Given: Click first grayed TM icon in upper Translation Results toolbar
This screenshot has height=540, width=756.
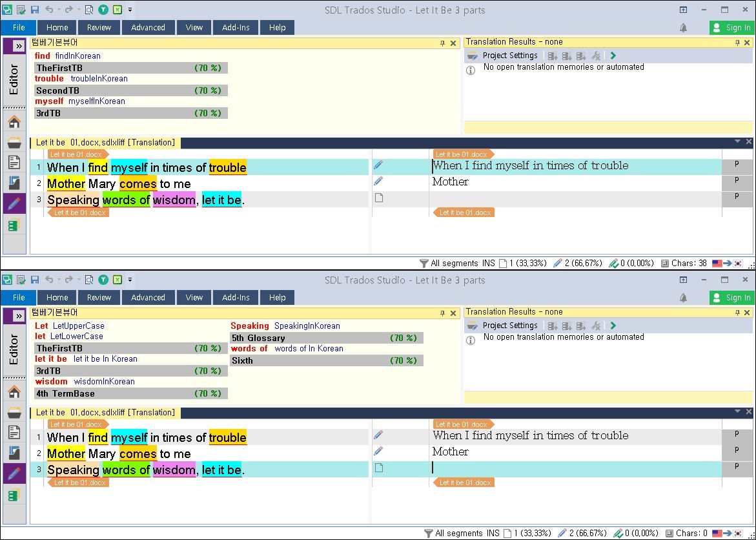Looking at the screenshot, I should tap(553, 56).
